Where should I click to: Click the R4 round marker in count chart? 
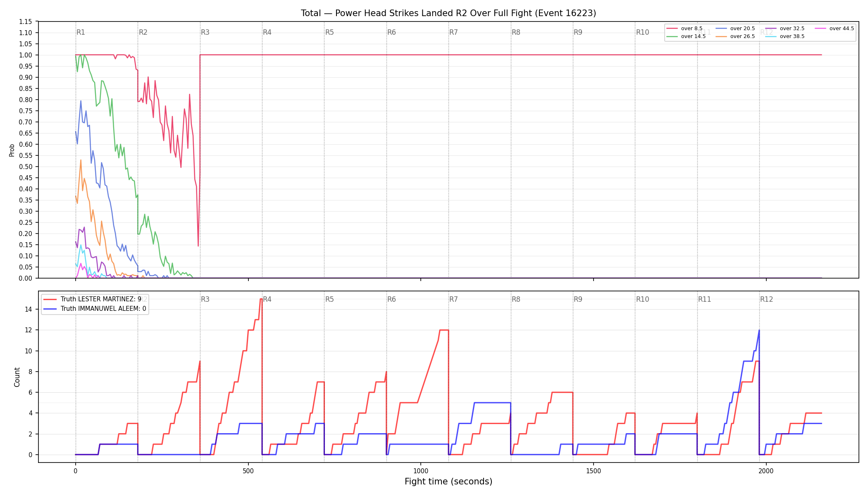click(267, 299)
